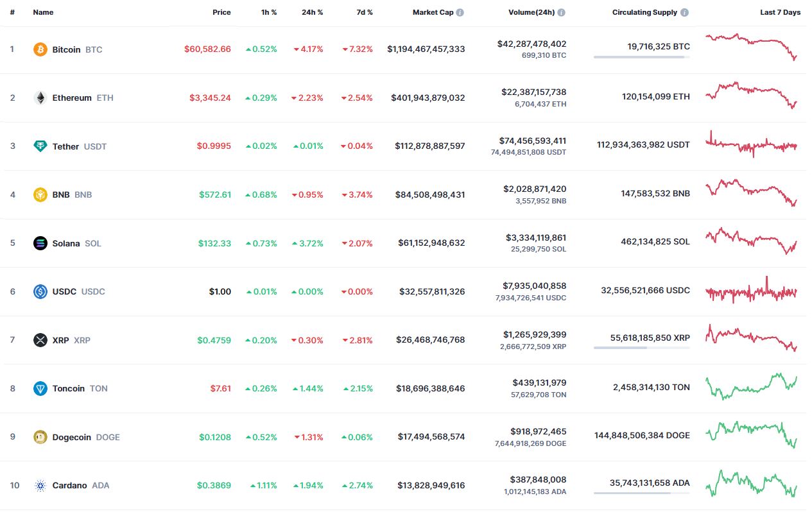Click the Solana logo icon

tap(40, 243)
